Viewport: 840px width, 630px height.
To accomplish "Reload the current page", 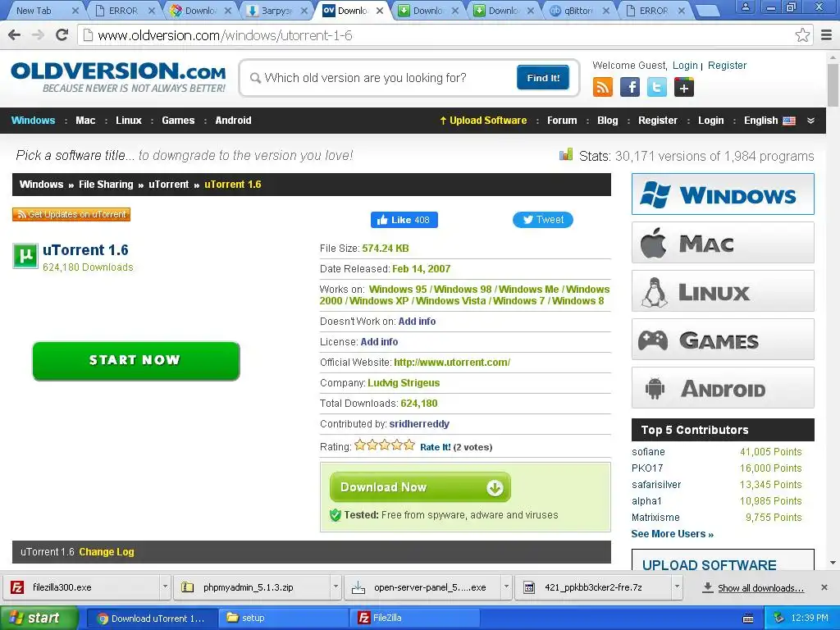I will (62, 35).
